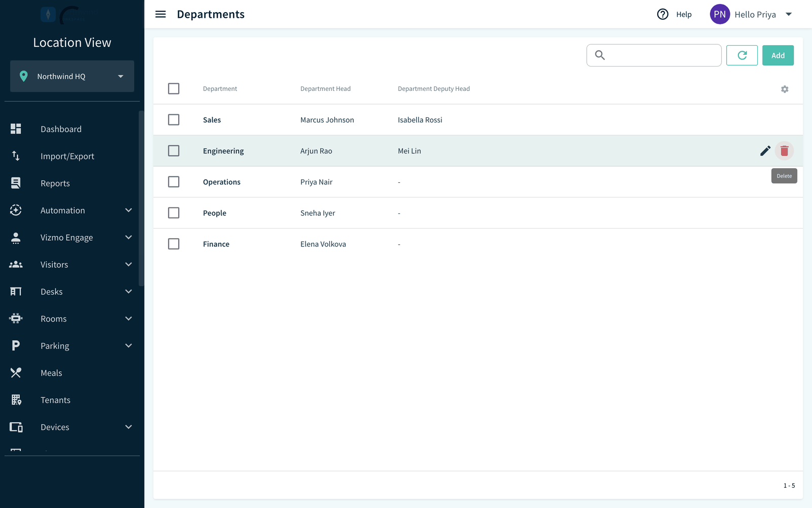812x508 pixels.
Task: Click the PN user avatar
Action: tap(720, 14)
